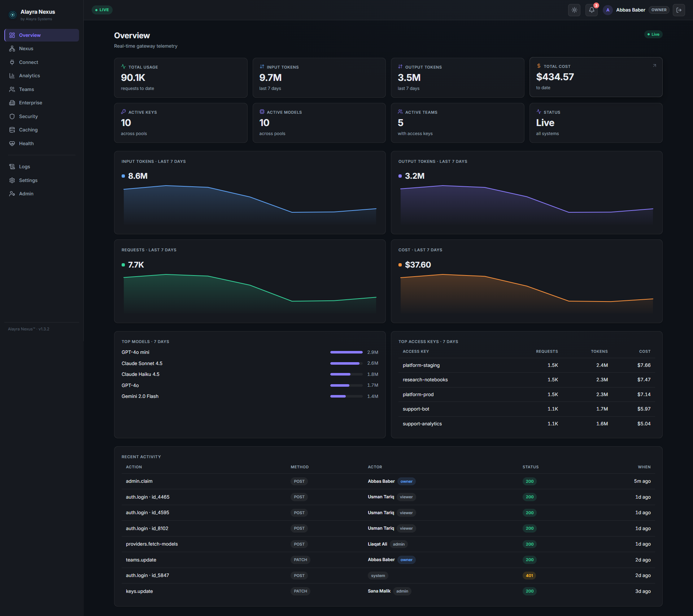693x616 pixels.
Task: Click the Sana Malik actor name
Action: click(x=379, y=591)
